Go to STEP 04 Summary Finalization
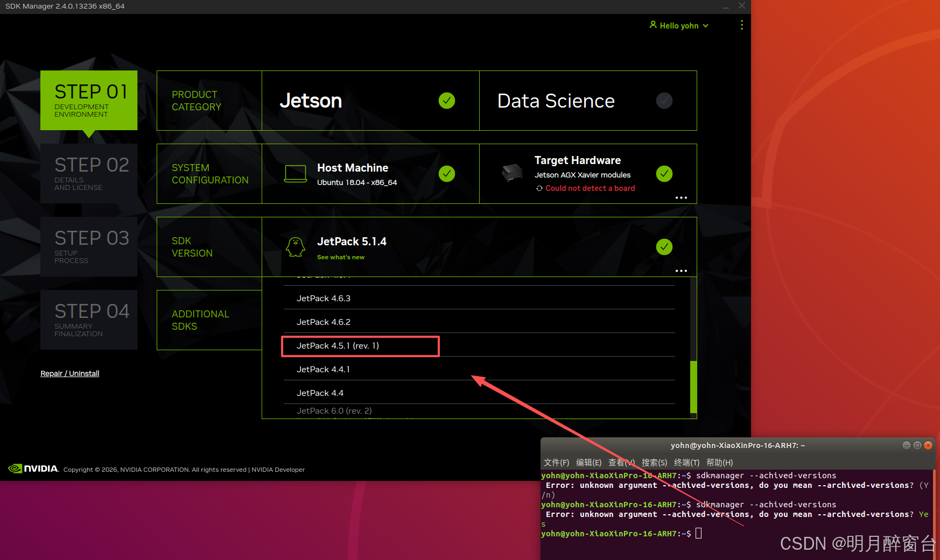Image resolution: width=940 pixels, height=560 pixels. tap(89, 320)
